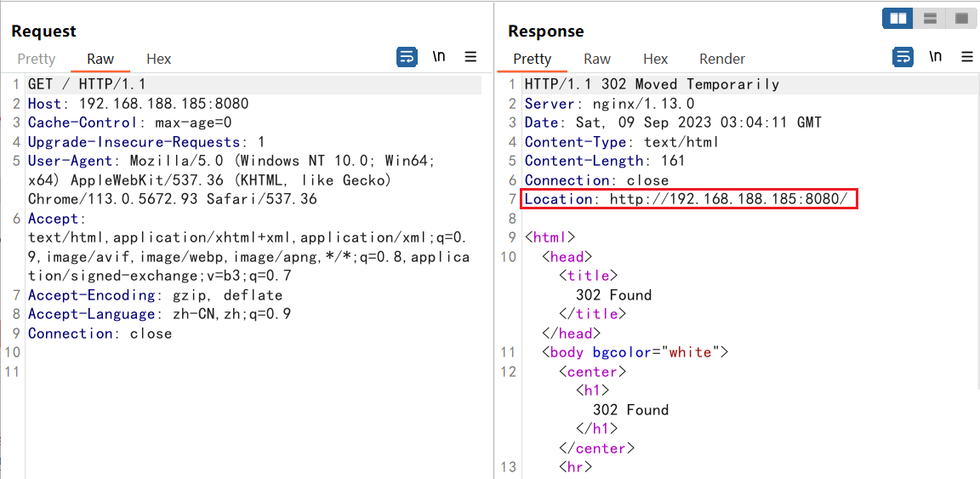Select top-bottom stacked layout view
The image size is (980, 479).
coord(929,18)
